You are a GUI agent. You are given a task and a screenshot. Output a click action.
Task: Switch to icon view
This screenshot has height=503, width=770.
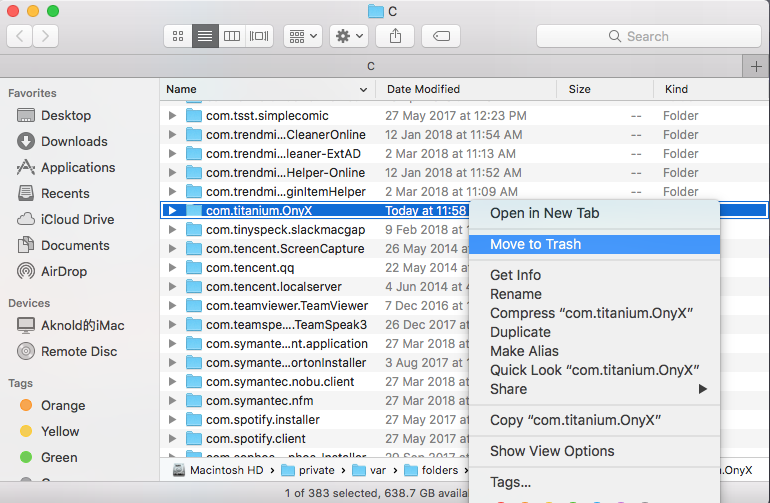tap(178, 36)
